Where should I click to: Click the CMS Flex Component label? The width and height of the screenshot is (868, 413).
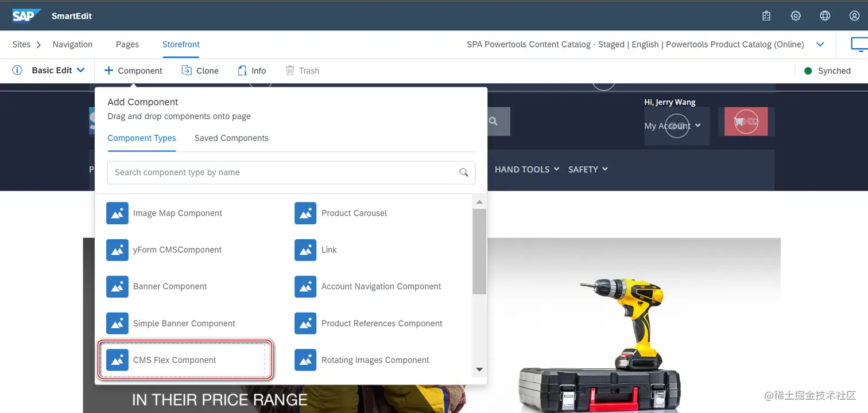tap(175, 360)
